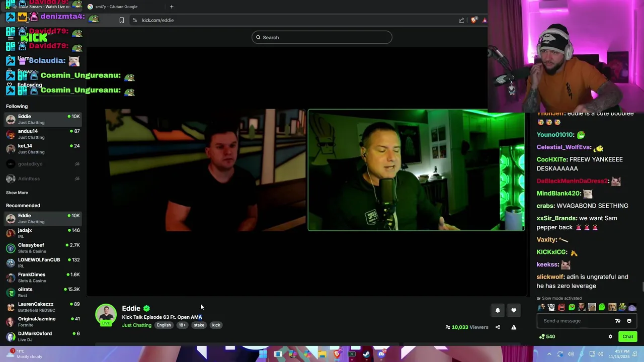This screenshot has width=644, height=362.
Task: Click the Kick logo in sidebar
Action: [34, 37]
